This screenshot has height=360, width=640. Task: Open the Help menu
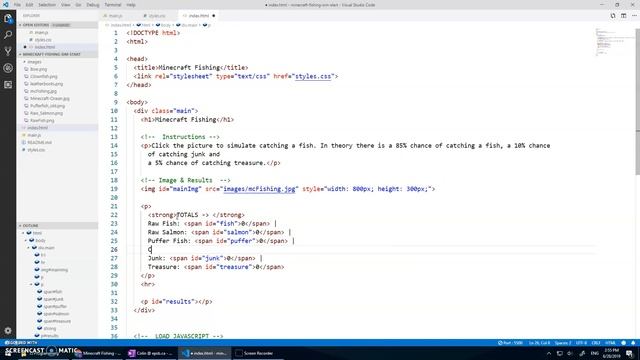click(131, 5)
